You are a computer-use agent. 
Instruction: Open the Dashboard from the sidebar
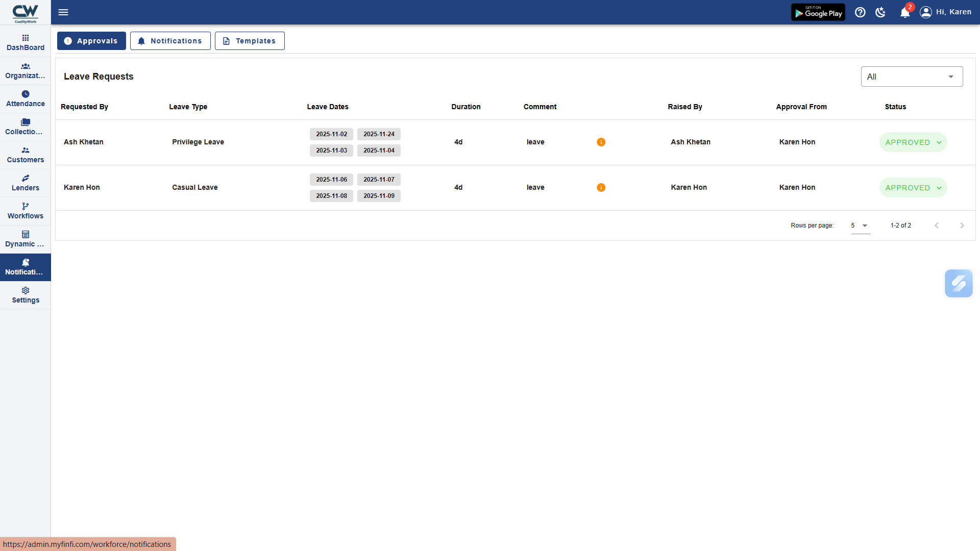pyautogui.click(x=25, y=42)
